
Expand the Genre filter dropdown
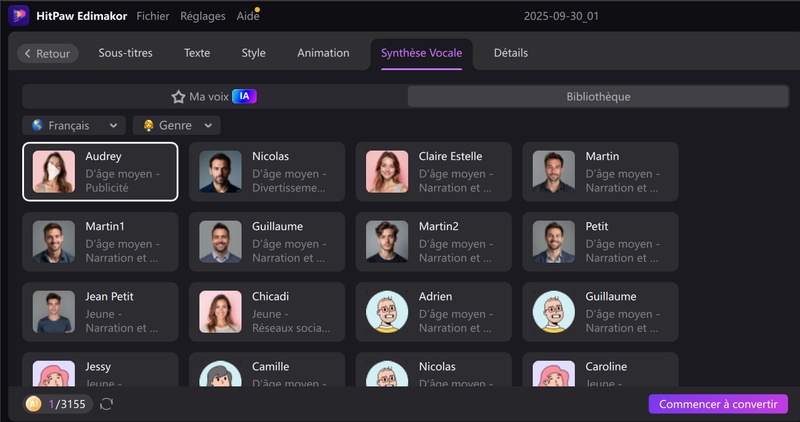coord(177,126)
